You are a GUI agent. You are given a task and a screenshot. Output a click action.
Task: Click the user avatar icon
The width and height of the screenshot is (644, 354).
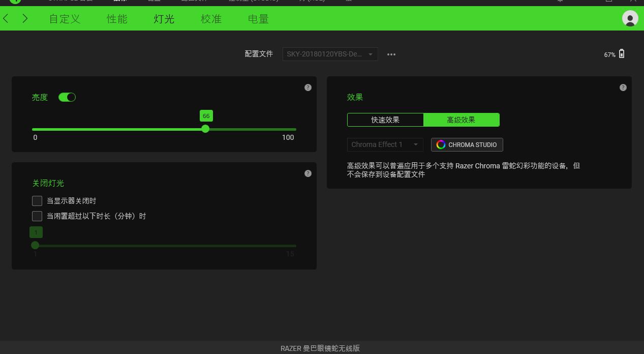(x=630, y=18)
